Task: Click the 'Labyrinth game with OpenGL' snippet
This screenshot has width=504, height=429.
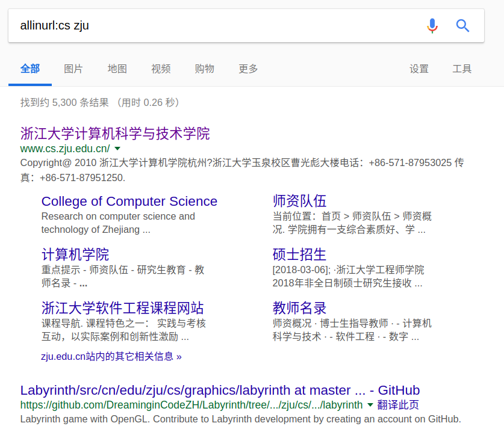Action: [240, 419]
